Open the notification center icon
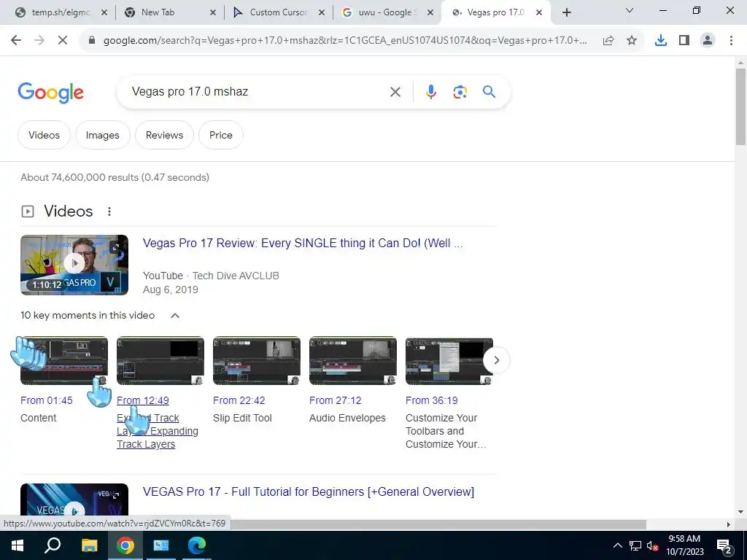 723,545
